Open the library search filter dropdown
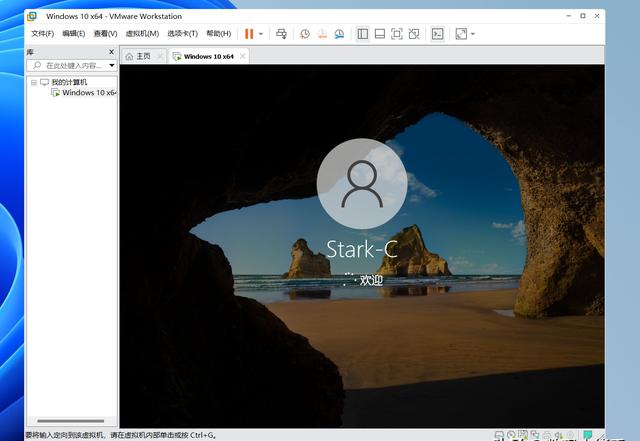640x441 pixels. coord(112,65)
